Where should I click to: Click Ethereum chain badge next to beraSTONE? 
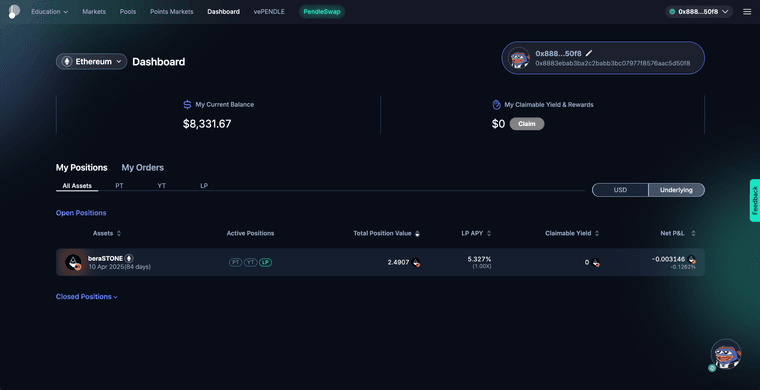[129, 258]
